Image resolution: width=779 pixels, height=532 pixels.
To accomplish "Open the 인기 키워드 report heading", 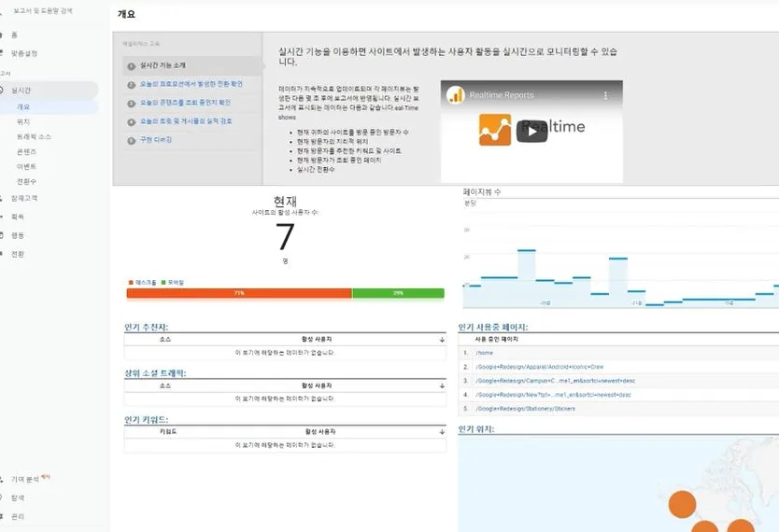I will click(x=146, y=420).
